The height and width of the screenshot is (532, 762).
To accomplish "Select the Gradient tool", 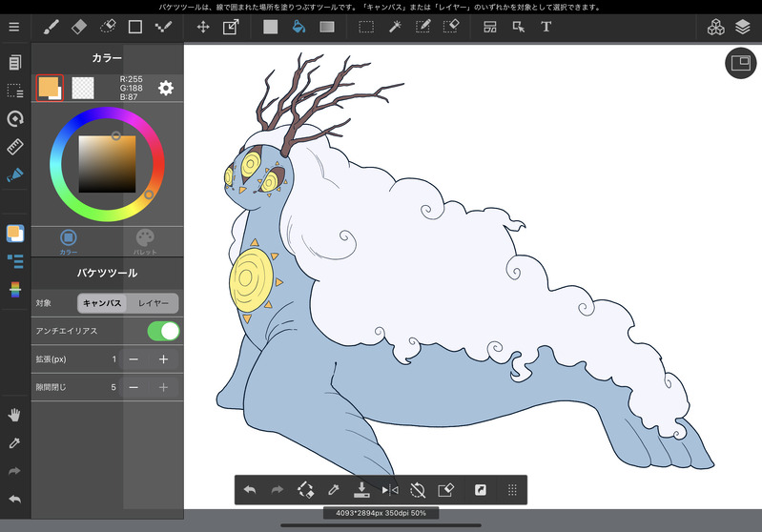I will (327, 27).
